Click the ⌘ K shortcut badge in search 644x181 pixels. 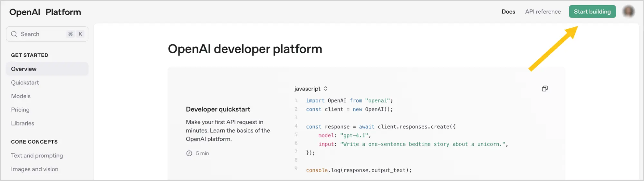tap(75, 34)
